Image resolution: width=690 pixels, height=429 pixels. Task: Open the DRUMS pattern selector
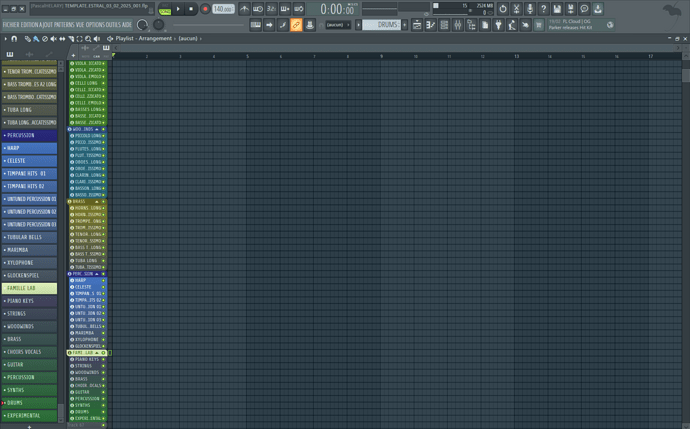coord(381,25)
